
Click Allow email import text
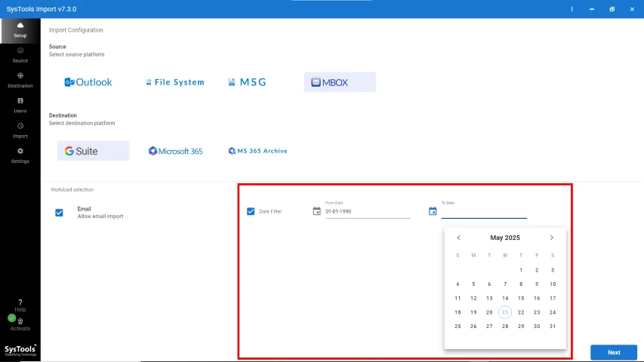pos(100,216)
